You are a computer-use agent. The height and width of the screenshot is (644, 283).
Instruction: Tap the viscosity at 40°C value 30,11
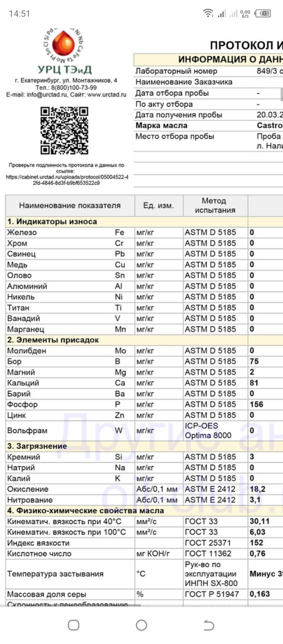tap(260, 522)
